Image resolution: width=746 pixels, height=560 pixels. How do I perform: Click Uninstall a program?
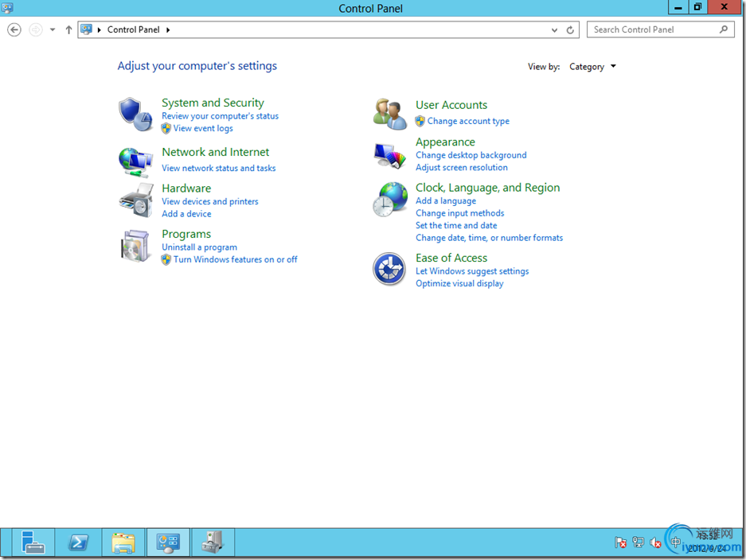(x=199, y=247)
